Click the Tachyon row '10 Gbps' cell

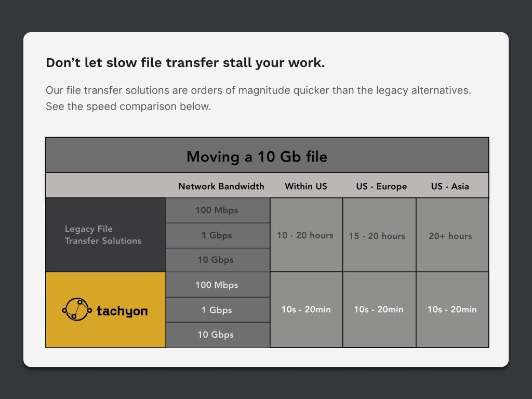pyautogui.click(x=218, y=335)
